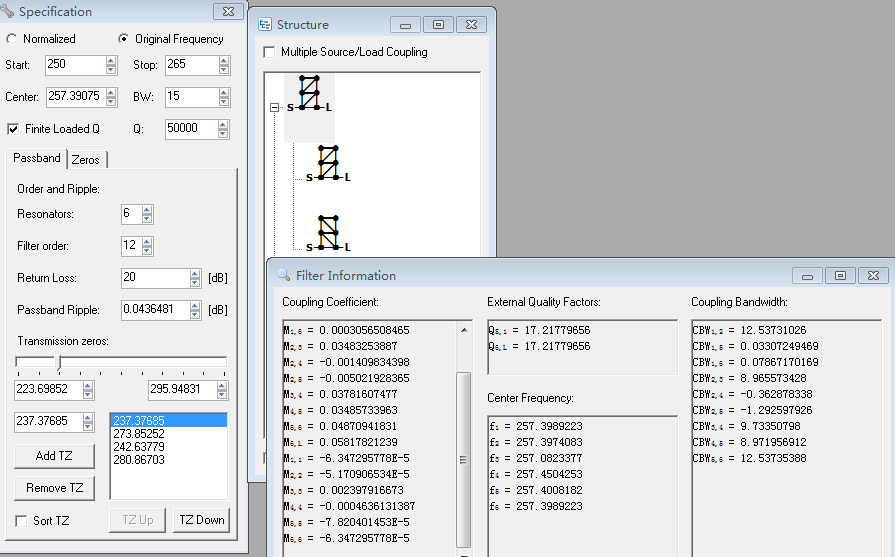This screenshot has height=557, width=895.
Task: Click the Remove TZ button
Action: click(54, 488)
